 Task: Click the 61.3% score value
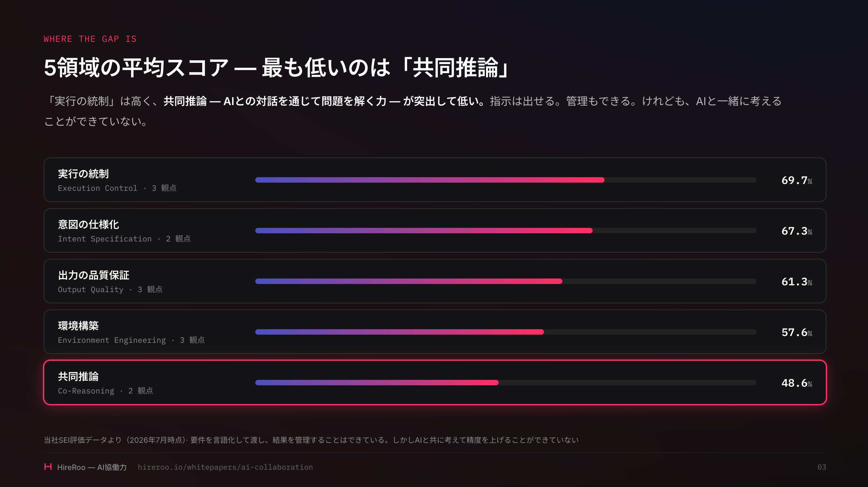(x=797, y=282)
